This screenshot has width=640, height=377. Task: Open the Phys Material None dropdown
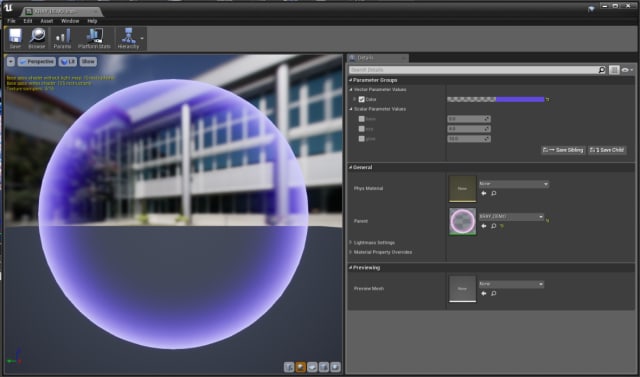point(514,184)
